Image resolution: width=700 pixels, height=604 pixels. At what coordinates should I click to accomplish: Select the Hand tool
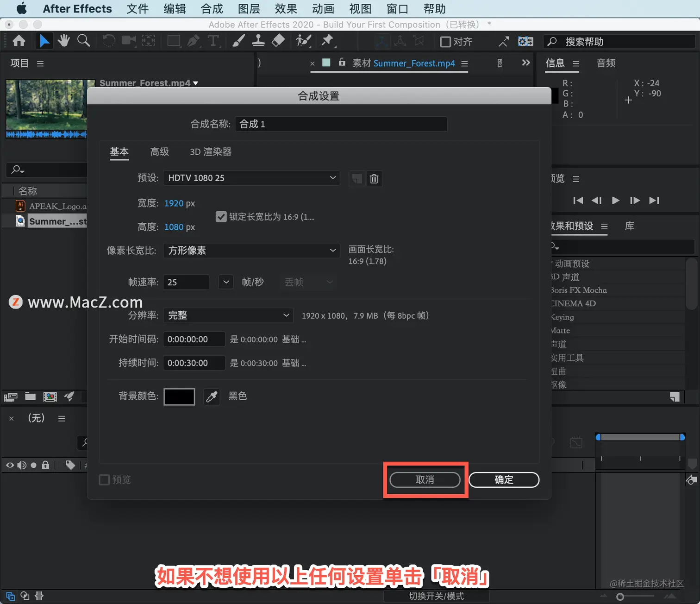[64, 41]
